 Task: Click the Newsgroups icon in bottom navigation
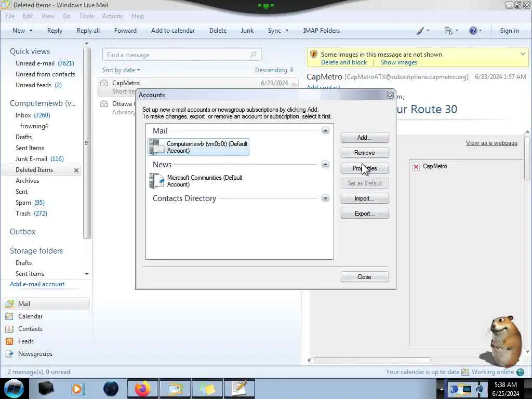click(x=9, y=354)
